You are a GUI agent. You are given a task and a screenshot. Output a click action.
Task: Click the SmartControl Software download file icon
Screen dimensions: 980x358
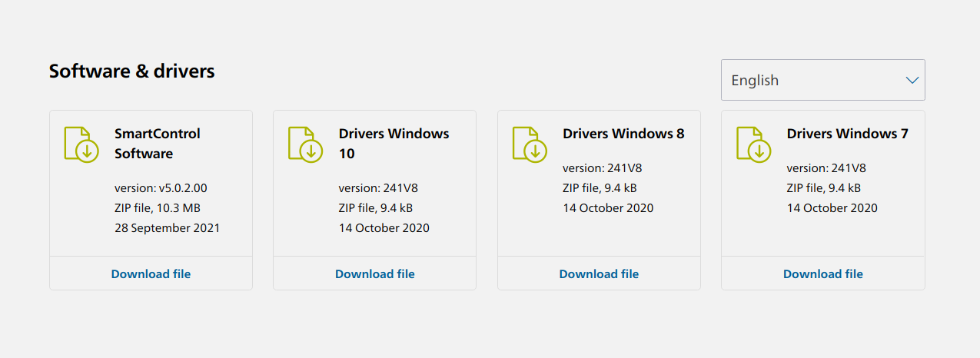pos(82,144)
